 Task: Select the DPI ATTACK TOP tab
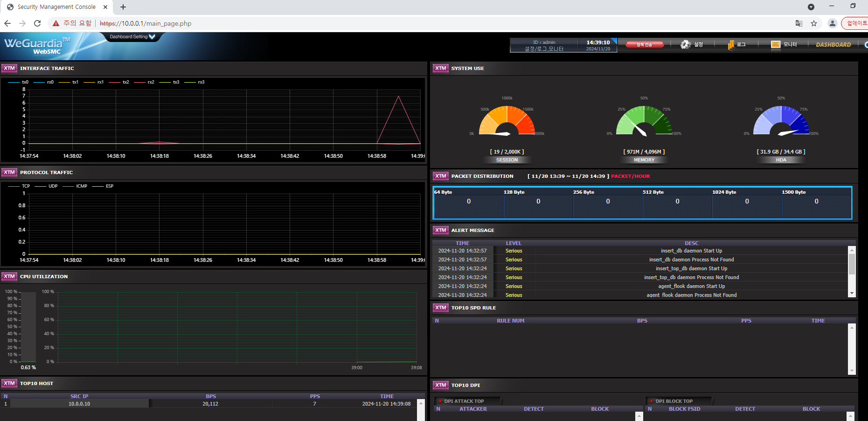467,401
